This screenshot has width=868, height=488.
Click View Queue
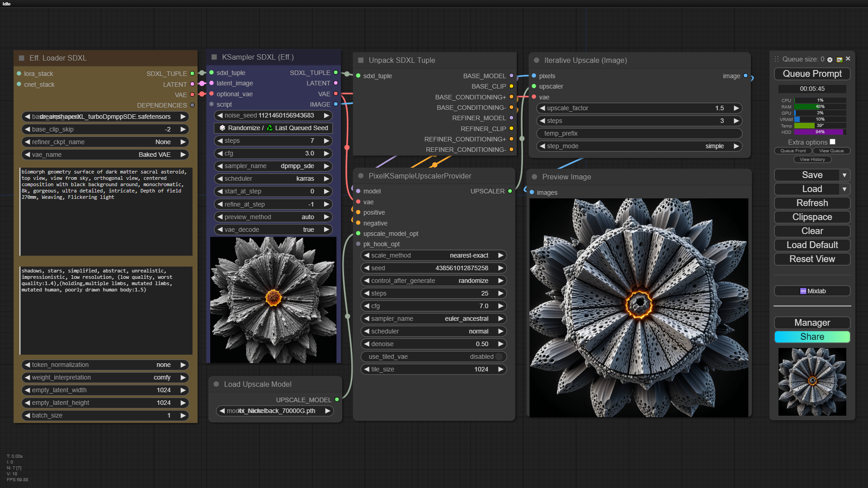click(831, 151)
